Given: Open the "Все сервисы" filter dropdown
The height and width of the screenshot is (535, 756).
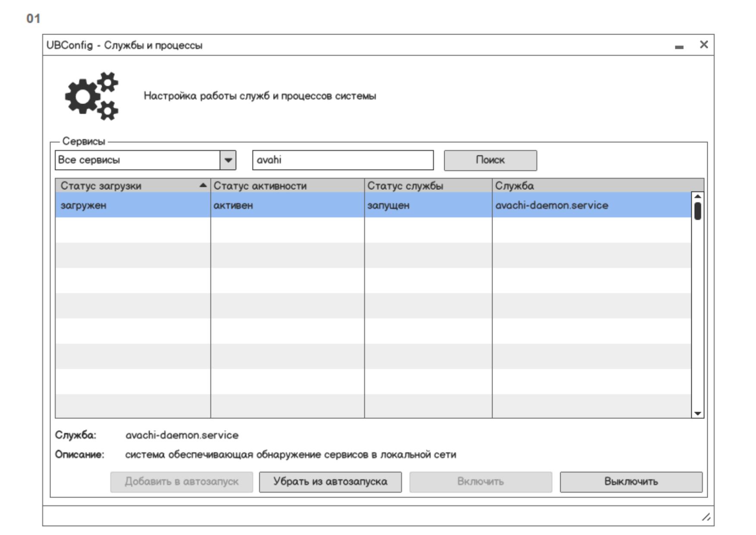Looking at the screenshot, I should tap(138, 160).
